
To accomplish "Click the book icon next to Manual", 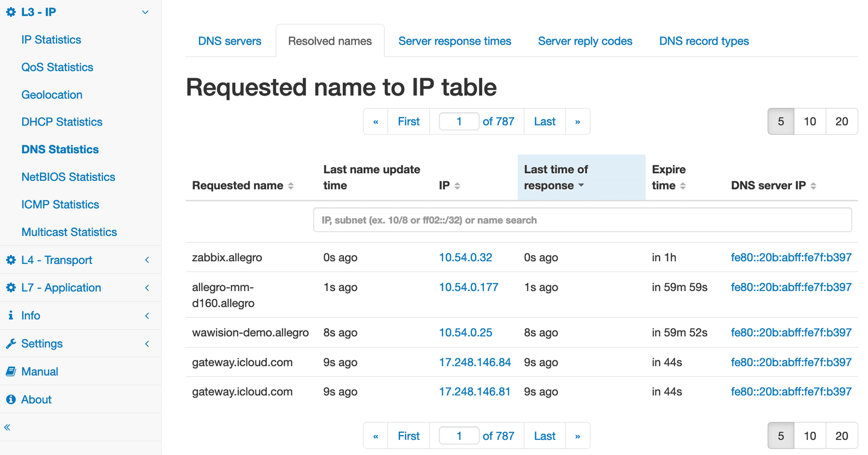I will [x=11, y=371].
